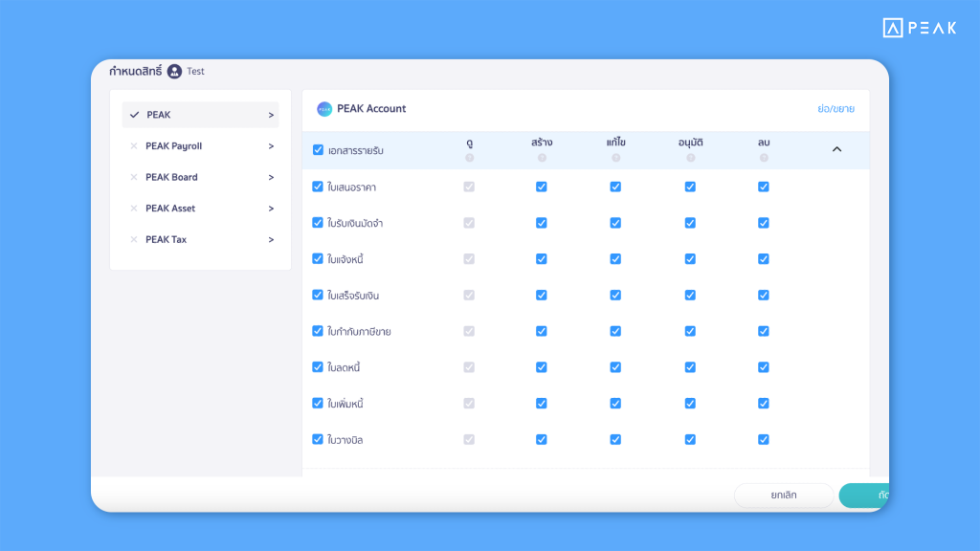This screenshot has width=980, height=551.
Task: Click the ใบกำกับภาษีขาย row label
Action: 360,332
